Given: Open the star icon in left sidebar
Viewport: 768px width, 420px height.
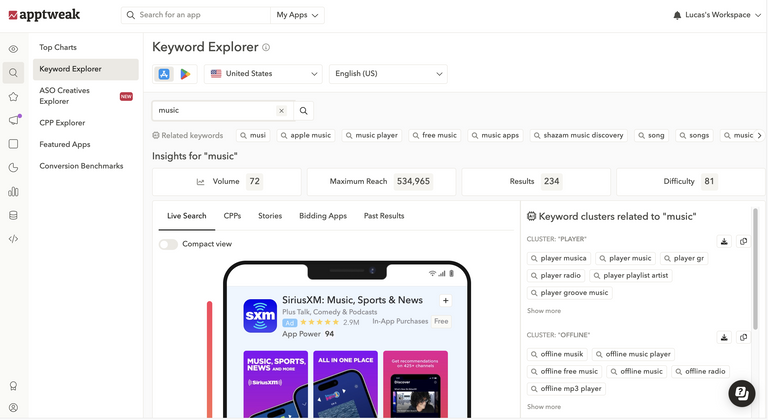Looking at the screenshot, I should [x=13, y=97].
